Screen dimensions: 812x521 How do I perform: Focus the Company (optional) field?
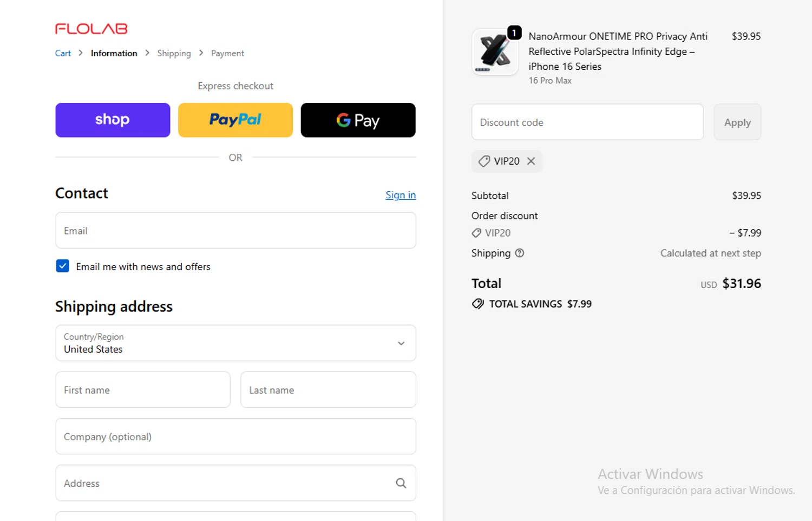tap(235, 436)
